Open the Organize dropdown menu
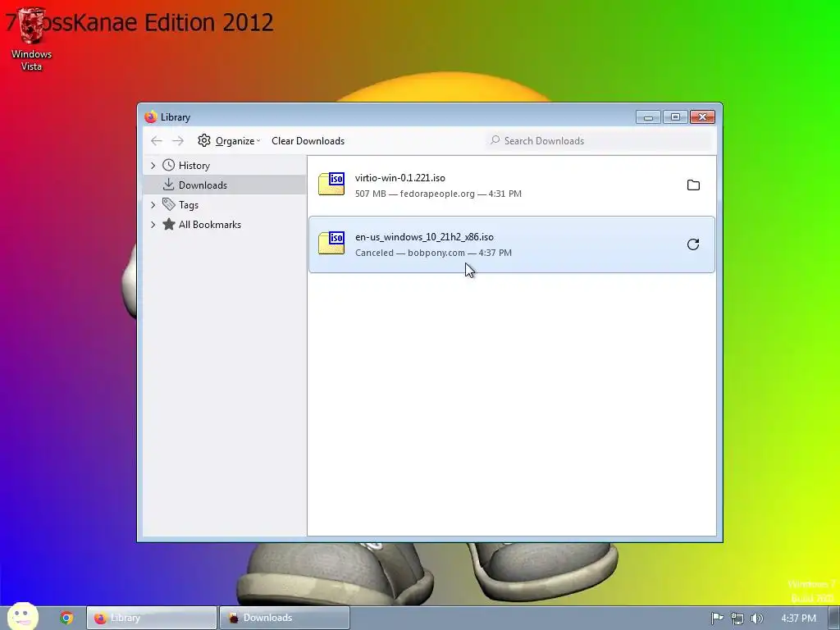 click(229, 141)
